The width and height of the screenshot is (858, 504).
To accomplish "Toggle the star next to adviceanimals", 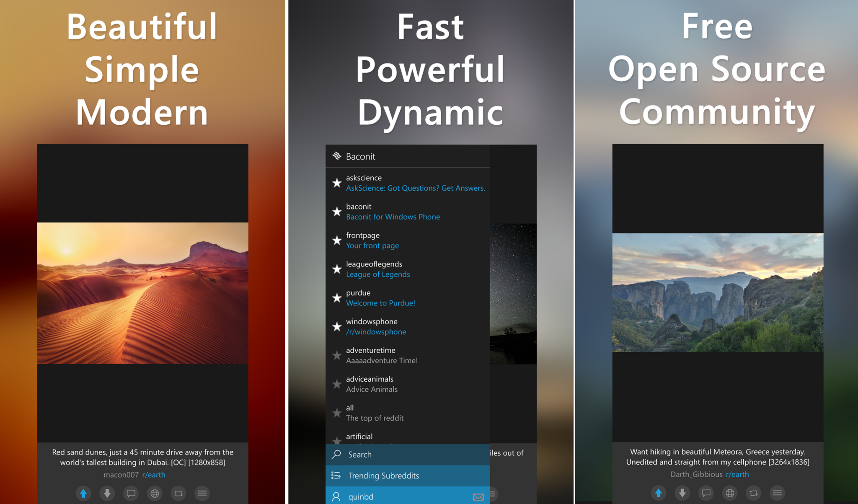I will [x=337, y=384].
